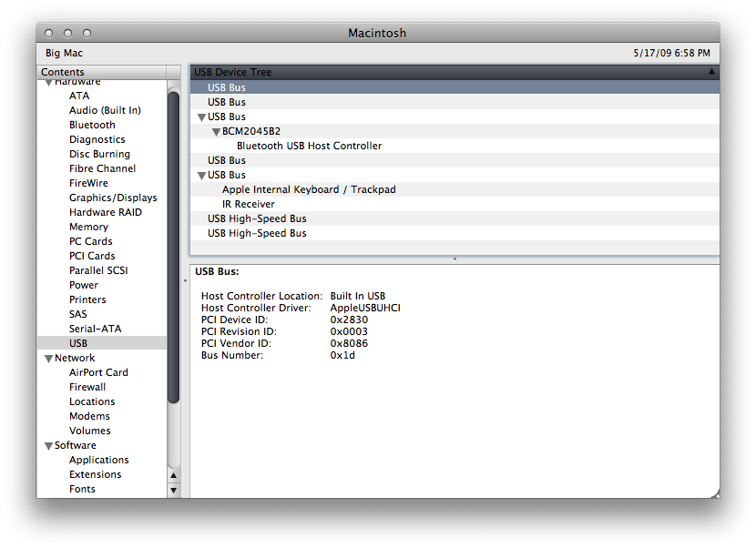Click the Bus Number value 0x1d

click(x=342, y=355)
